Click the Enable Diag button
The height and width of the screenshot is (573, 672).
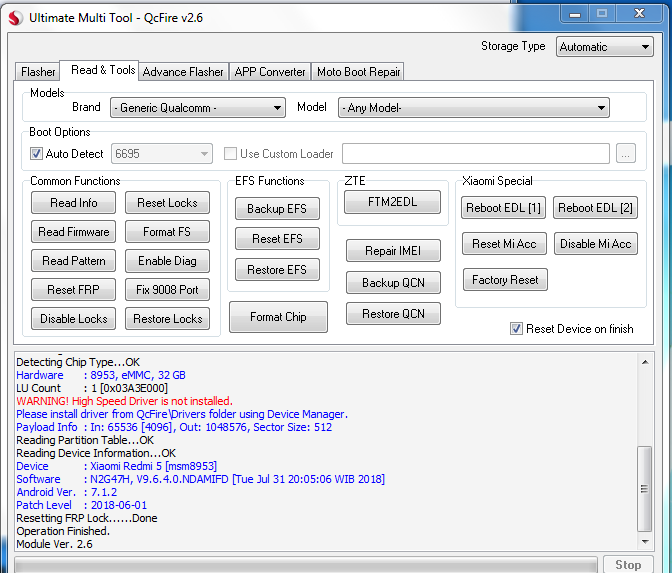[x=167, y=261]
